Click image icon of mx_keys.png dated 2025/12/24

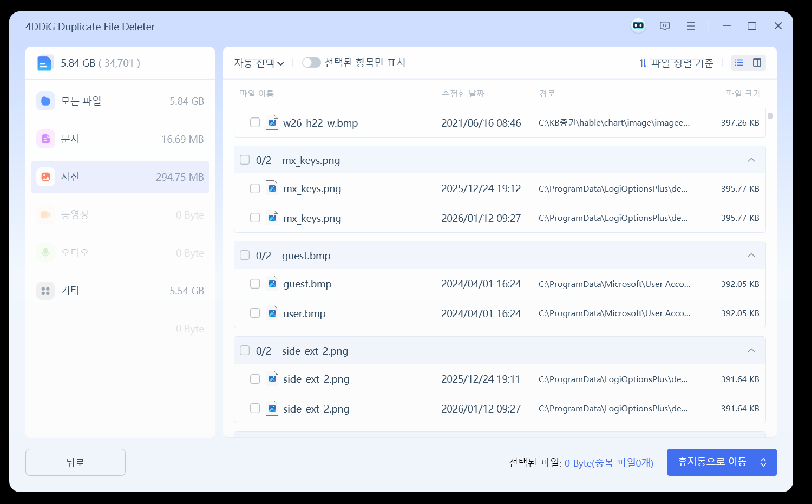tap(272, 188)
